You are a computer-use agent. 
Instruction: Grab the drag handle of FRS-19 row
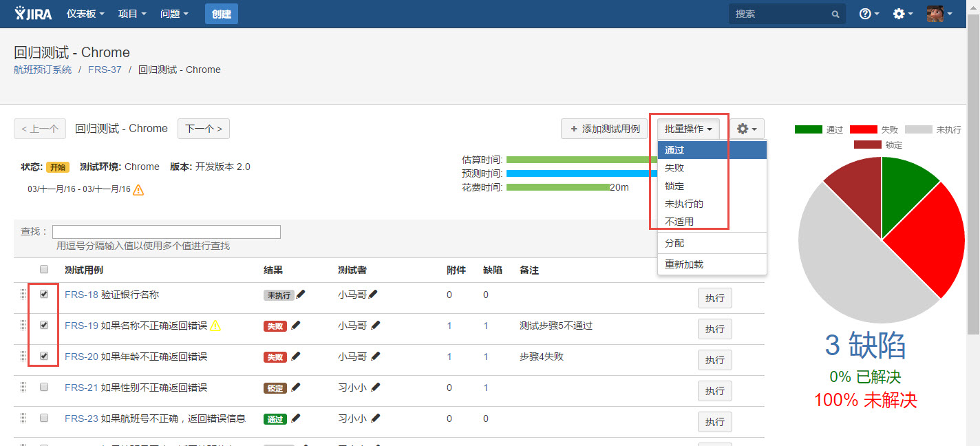[x=23, y=326]
